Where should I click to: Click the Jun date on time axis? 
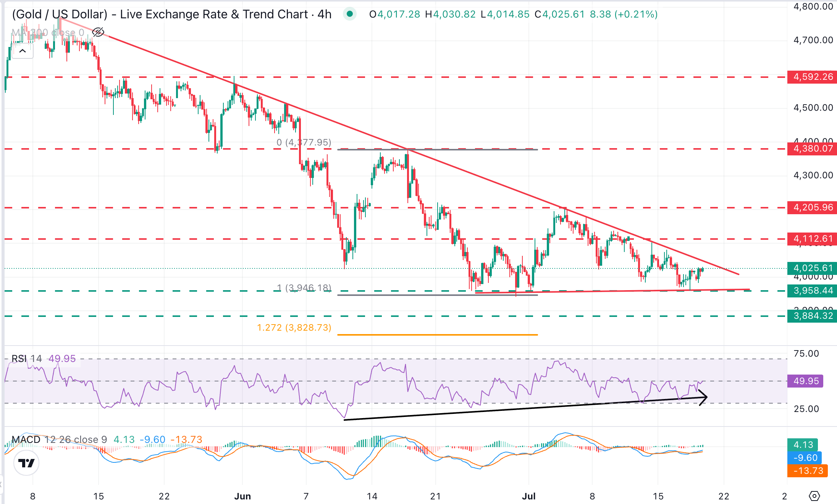242,496
